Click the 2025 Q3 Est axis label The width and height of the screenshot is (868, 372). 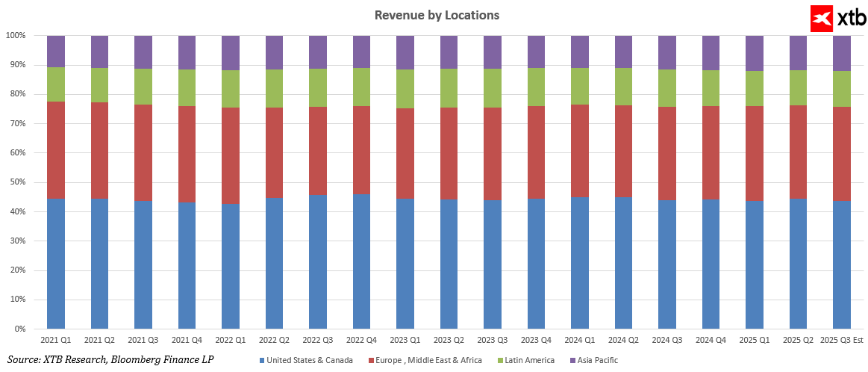pyautogui.click(x=843, y=341)
